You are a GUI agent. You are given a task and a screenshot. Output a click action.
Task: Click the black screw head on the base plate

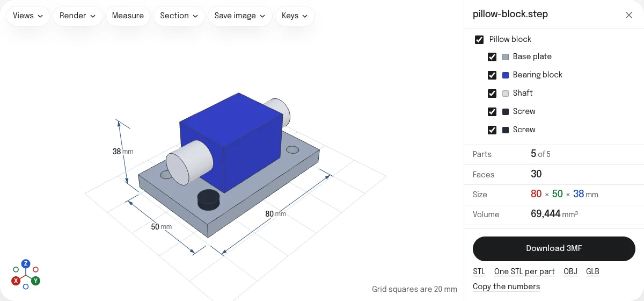(208, 199)
